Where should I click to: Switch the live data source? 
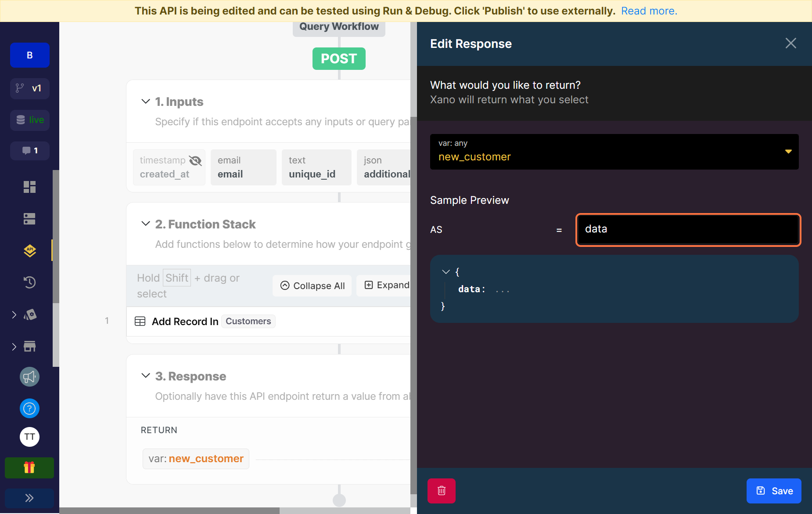(30, 120)
